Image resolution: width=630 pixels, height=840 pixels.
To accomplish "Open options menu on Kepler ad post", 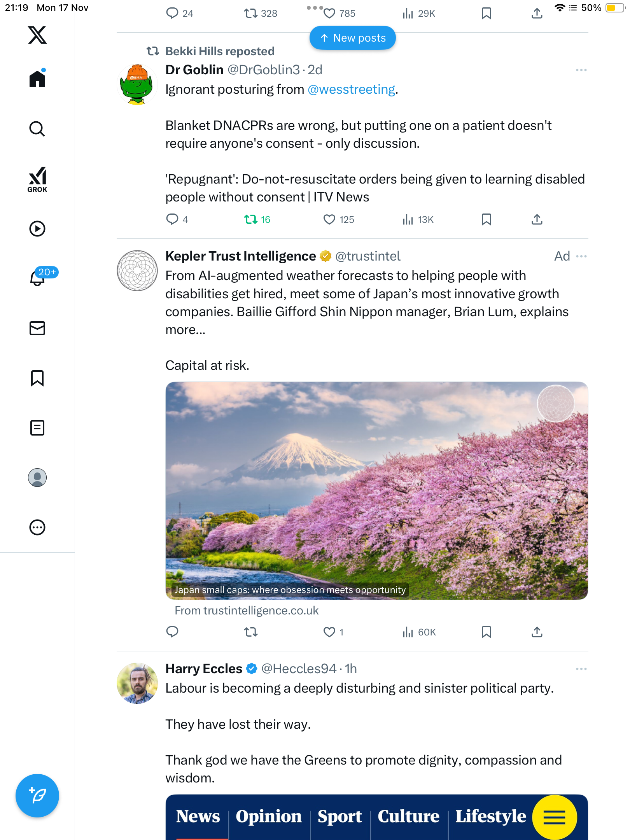I will [x=581, y=256].
